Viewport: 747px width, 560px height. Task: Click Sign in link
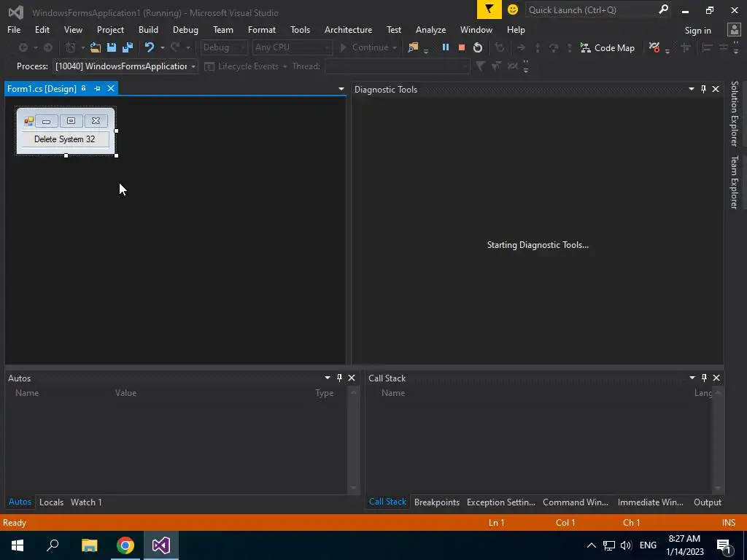(697, 30)
